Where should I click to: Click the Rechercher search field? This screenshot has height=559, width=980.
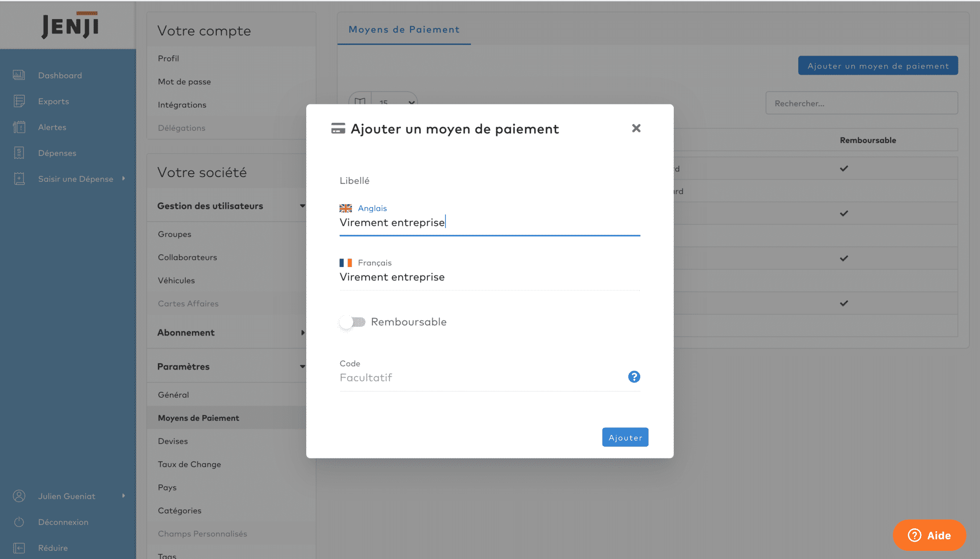(x=861, y=103)
